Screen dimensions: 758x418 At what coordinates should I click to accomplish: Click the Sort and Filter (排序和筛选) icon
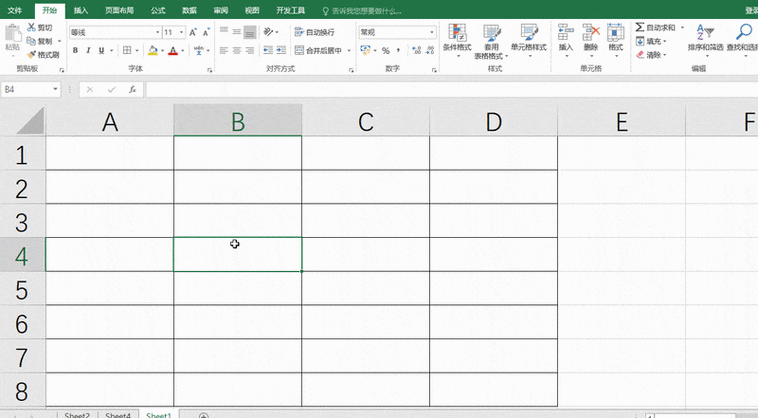(x=706, y=33)
